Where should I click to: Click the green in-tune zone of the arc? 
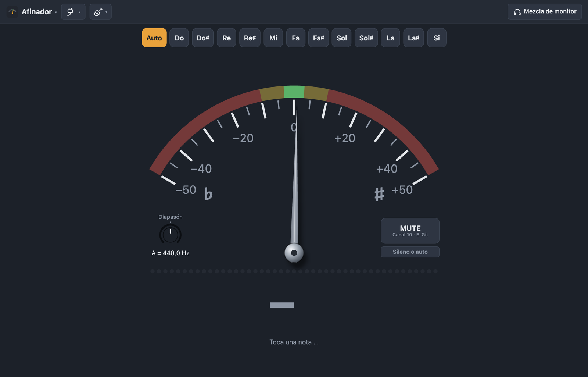coord(294,92)
